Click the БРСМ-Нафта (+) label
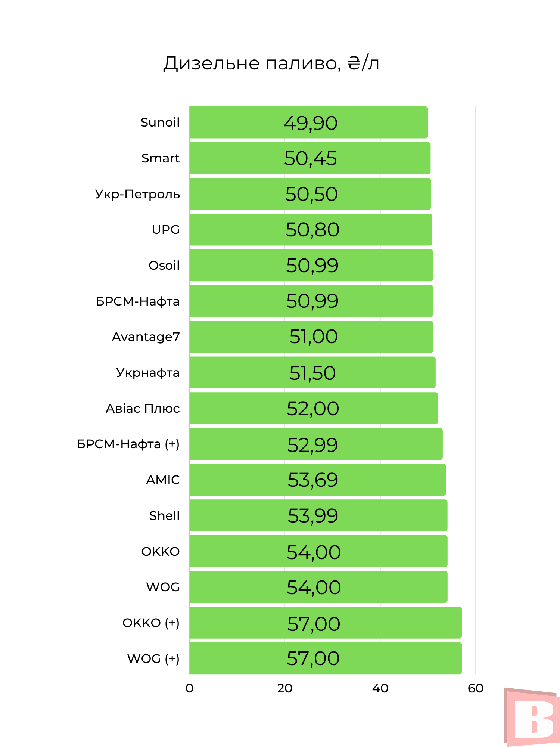560x747 pixels. tap(128, 444)
